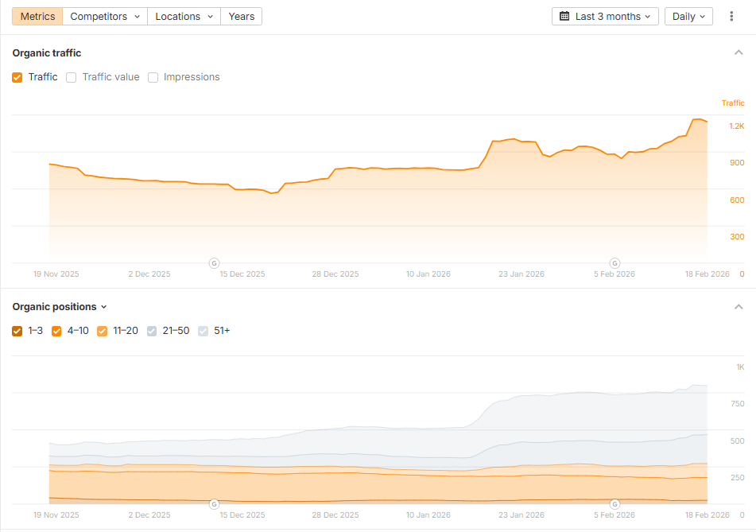Screen dimensions: 756x532
Task: Open the Competitors tab dropdown
Action: point(105,17)
